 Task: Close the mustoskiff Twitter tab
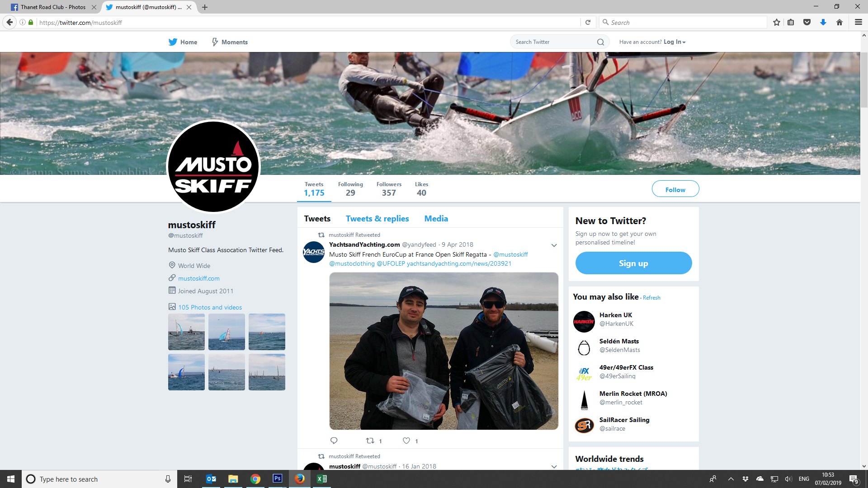click(x=189, y=7)
